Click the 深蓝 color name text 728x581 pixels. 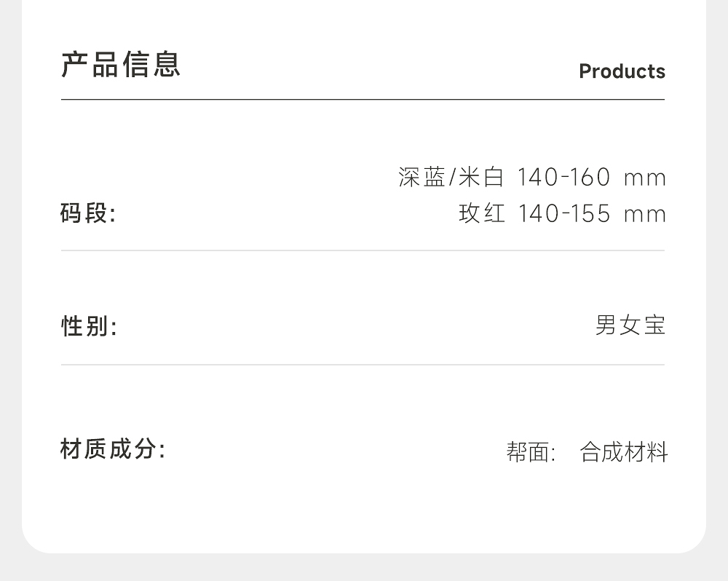point(422,177)
